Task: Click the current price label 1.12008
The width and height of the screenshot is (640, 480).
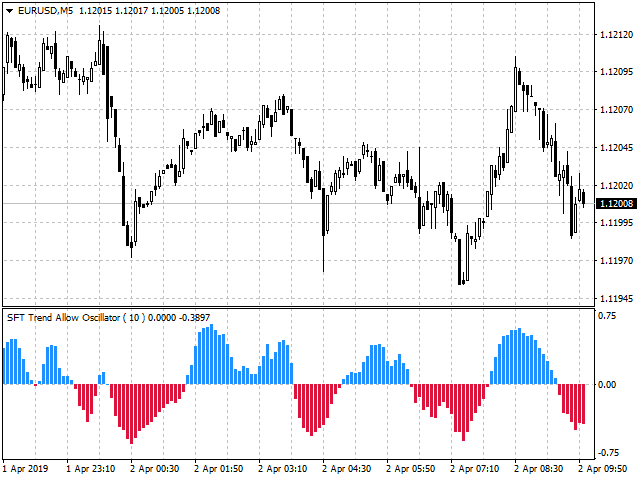Action: coord(616,203)
